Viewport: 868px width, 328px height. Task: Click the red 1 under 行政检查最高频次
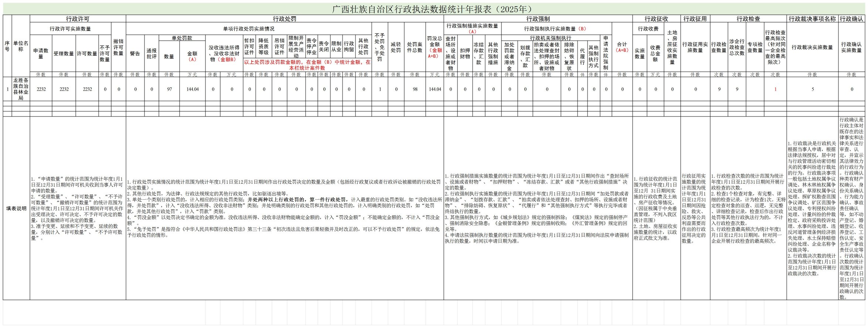point(775,89)
